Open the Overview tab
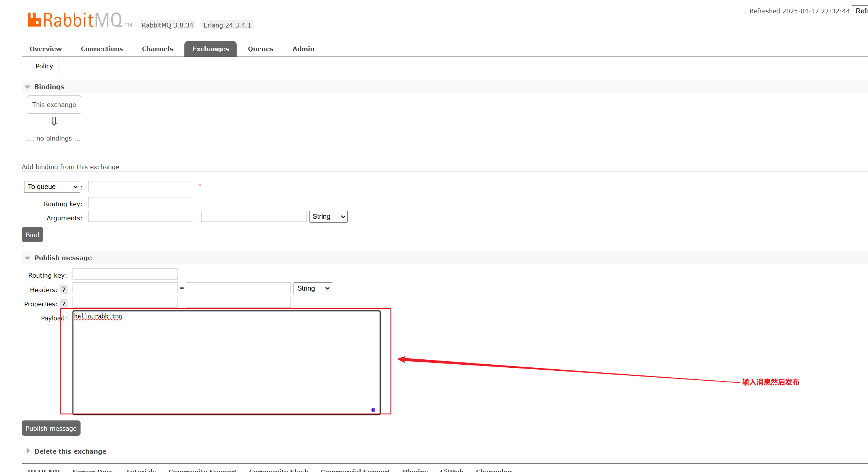Image resolution: width=868 pixels, height=472 pixels. 45,49
